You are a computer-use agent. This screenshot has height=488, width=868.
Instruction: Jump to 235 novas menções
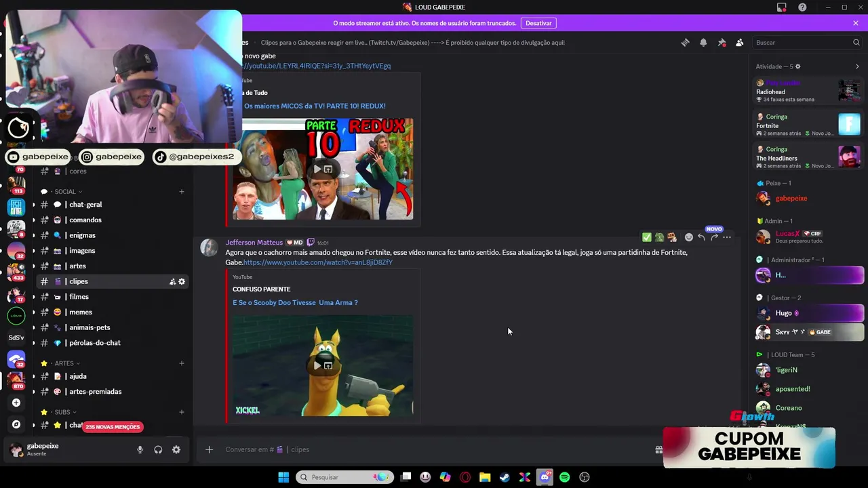pos(113,427)
